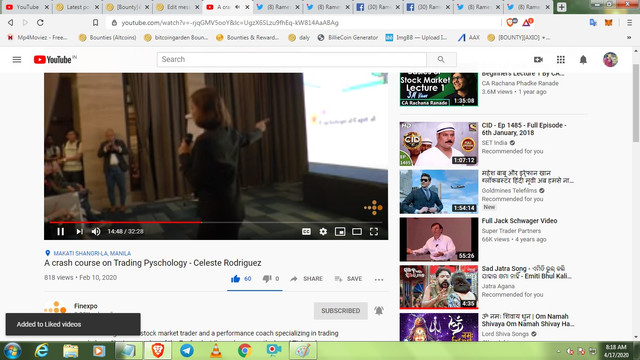Click the search magnifier button
The width and height of the screenshot is (640, 360).
click(441, 60)
